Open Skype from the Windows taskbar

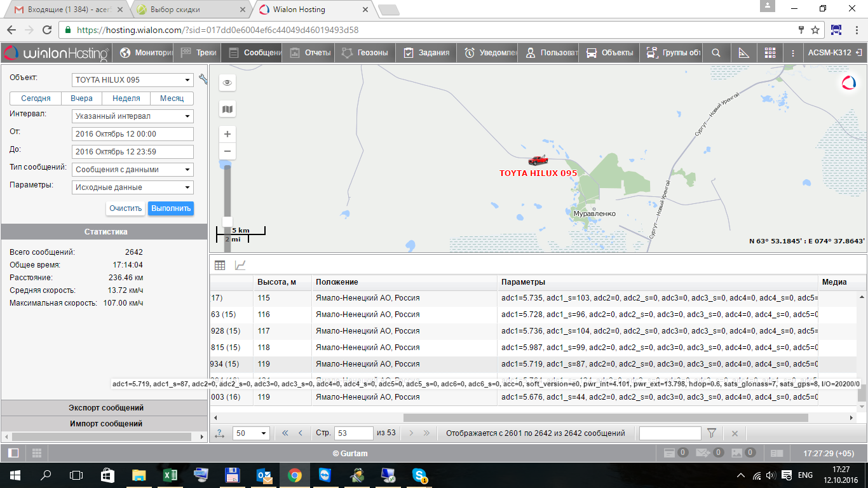tap(419, 475)
